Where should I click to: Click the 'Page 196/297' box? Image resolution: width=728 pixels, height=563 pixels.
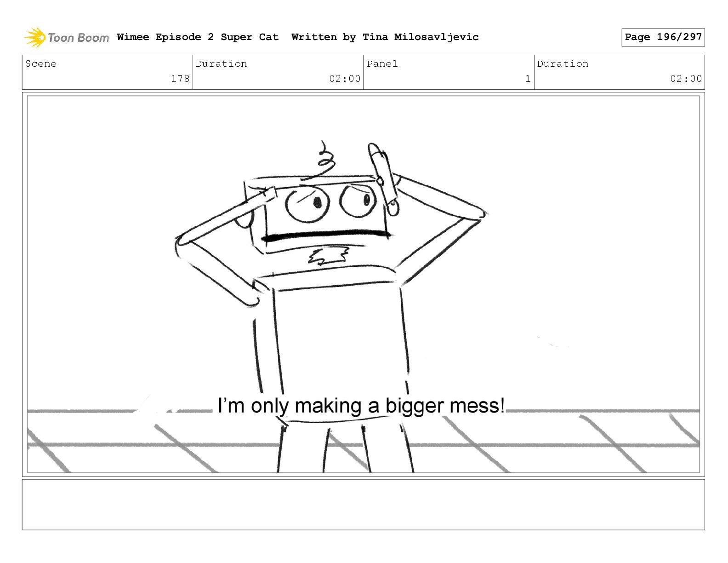663,37
